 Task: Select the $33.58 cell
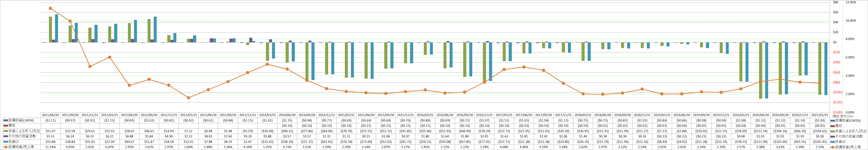[x=70, y=131]
